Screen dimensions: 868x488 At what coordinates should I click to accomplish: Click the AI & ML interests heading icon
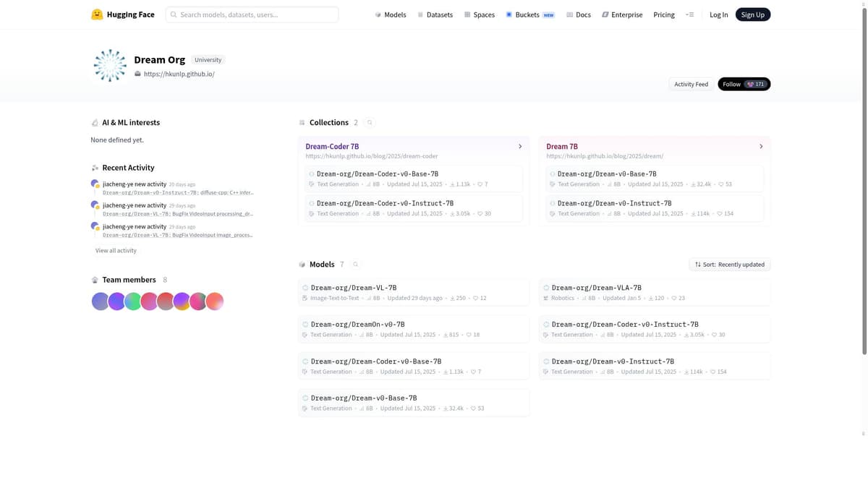pyautogui.click(x=95, y=123)
